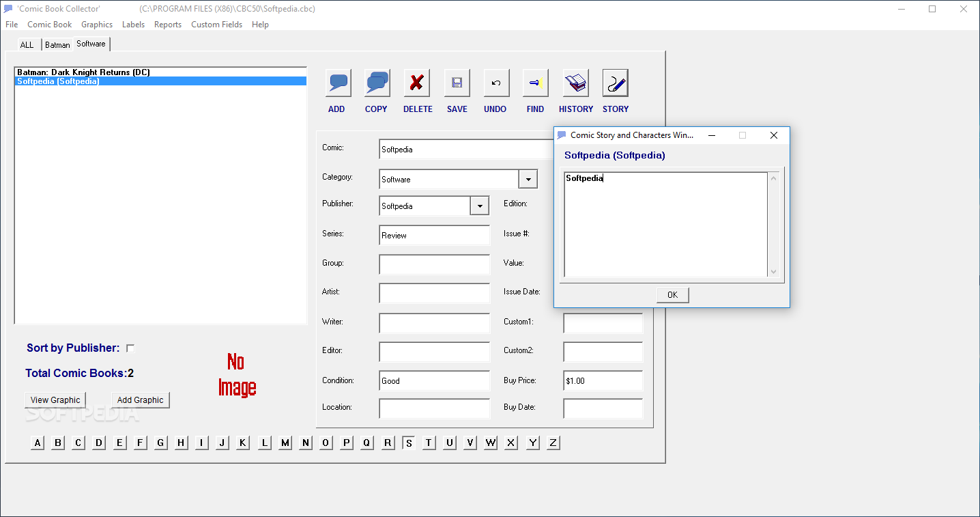
Task: Expand the Publisher dropdown arrow
Action: pyautogui.click(x=480, y=206)
